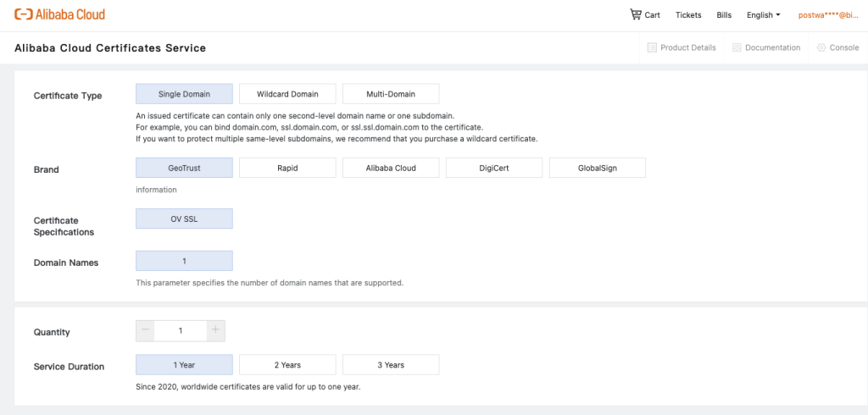Click the Product Details icon

(x=652, y=47)
